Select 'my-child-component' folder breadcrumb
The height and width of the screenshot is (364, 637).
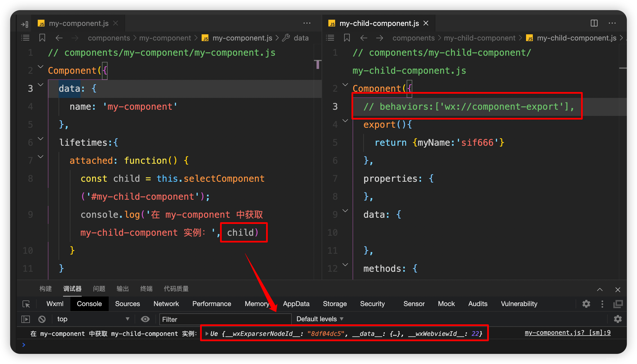(480, 38)
